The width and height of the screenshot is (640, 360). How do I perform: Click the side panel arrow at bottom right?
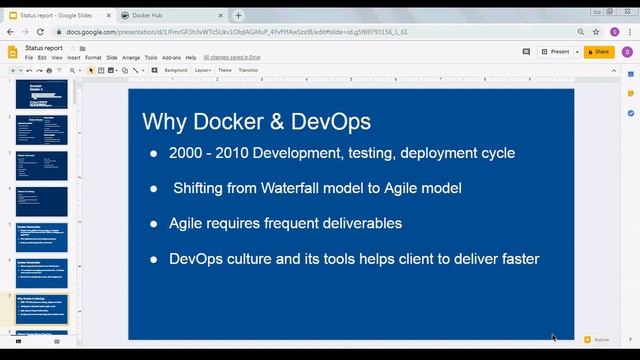[630, 340]
